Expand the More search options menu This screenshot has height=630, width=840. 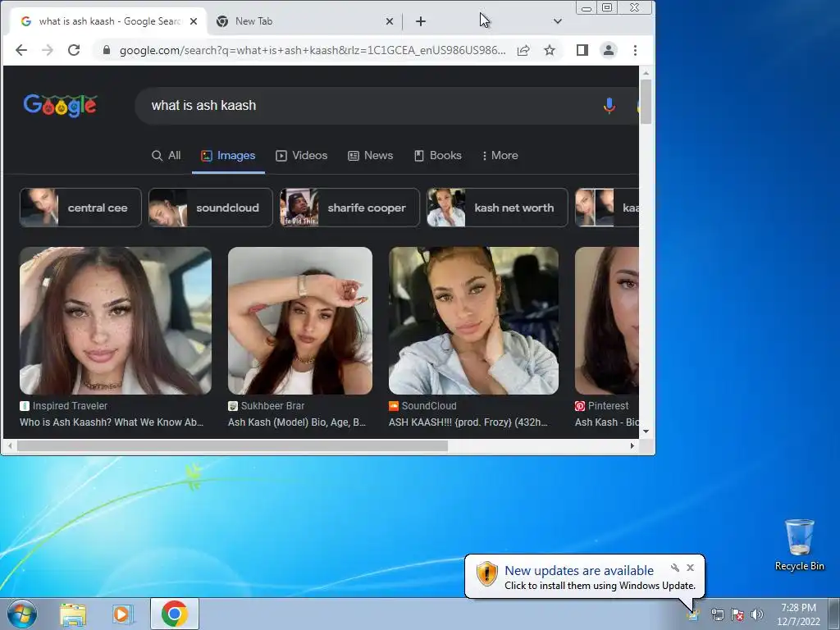click(500, 155)
